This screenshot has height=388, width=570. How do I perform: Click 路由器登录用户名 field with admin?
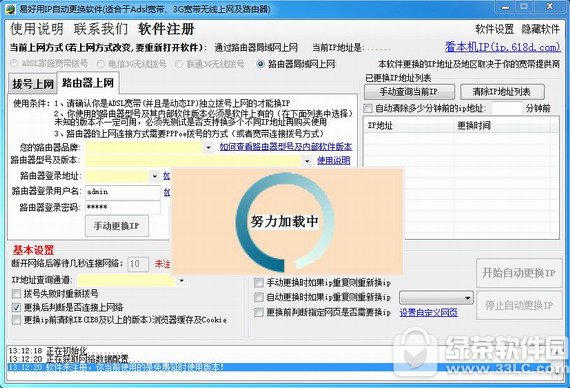123,192
